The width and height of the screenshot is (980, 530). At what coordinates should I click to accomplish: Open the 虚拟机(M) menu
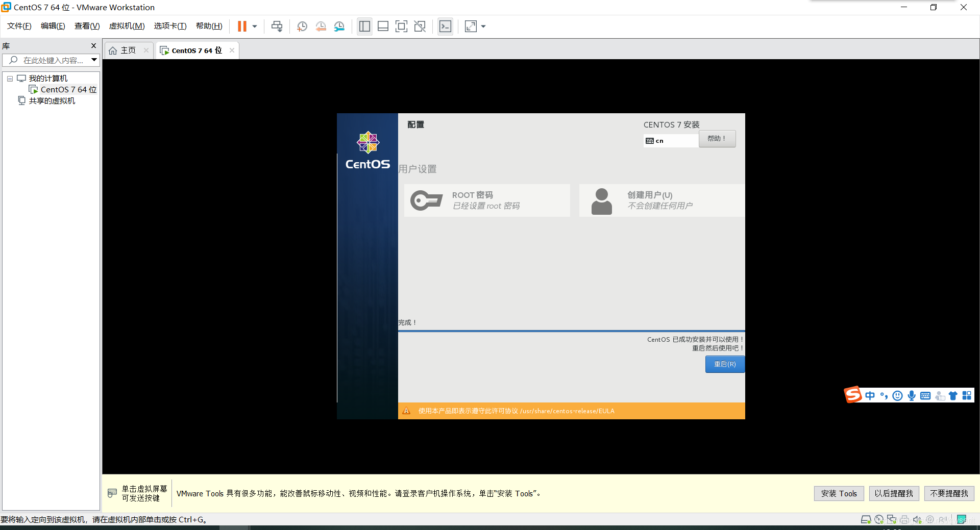tap(127, 26)
